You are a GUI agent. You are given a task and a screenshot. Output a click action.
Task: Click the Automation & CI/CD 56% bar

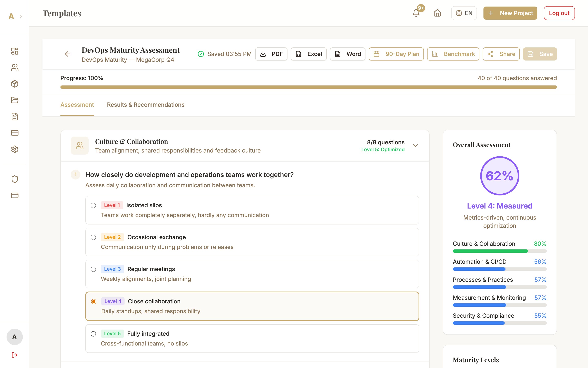(x=500, y=269)
